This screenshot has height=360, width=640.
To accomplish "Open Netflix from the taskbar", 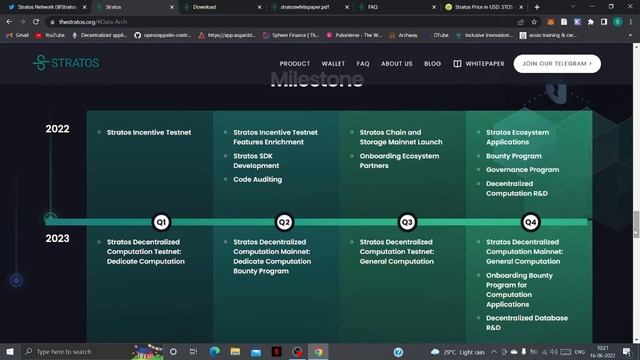I will click(276, 351).
